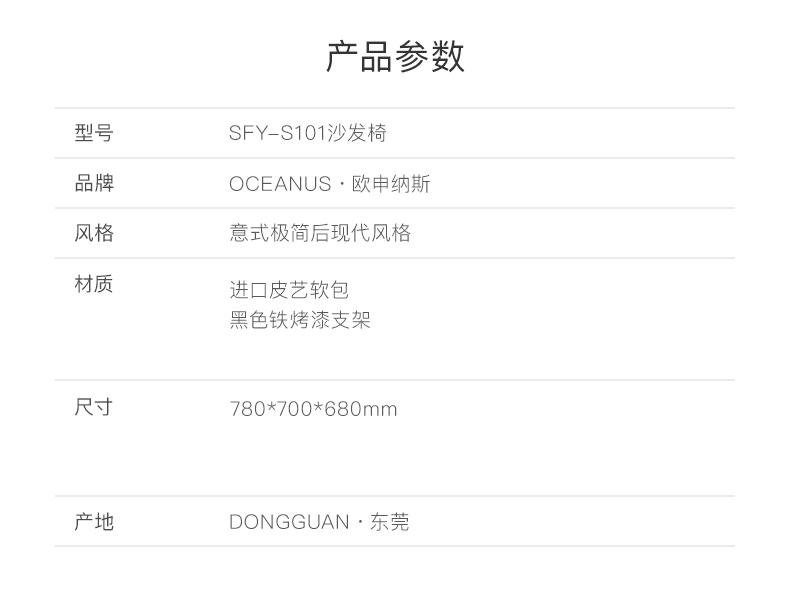Click the OCEANUS · 欧申纳斯 brand text

(330, 184)
